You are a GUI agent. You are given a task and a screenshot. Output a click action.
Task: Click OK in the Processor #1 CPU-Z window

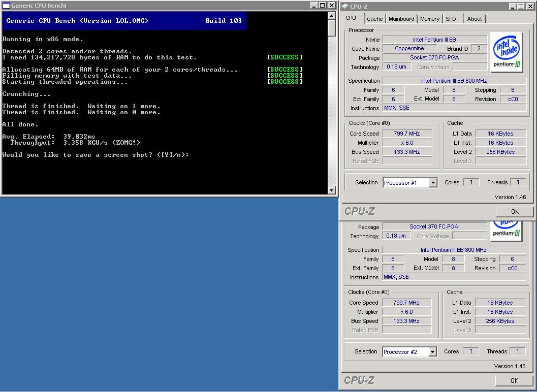(x=515, y=212)
